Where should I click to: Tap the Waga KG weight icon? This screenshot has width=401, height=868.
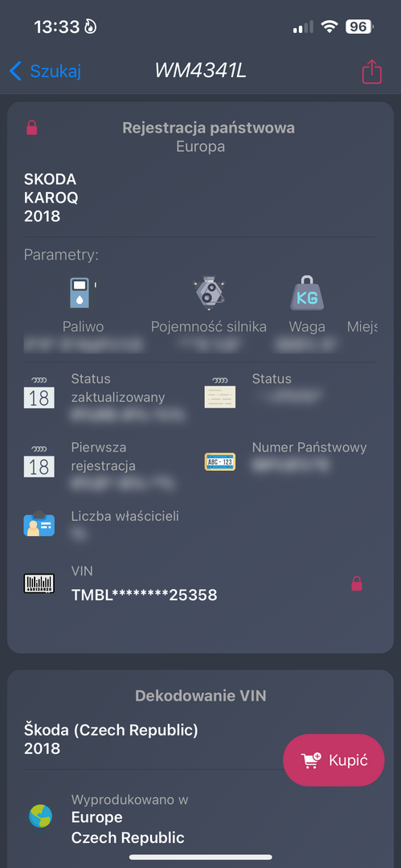click(x=307, y=294)
